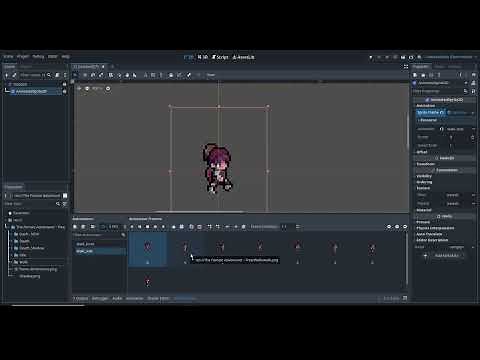Expand the Offset section in Inspector
The image size is (480, 360).
(422, 152)
